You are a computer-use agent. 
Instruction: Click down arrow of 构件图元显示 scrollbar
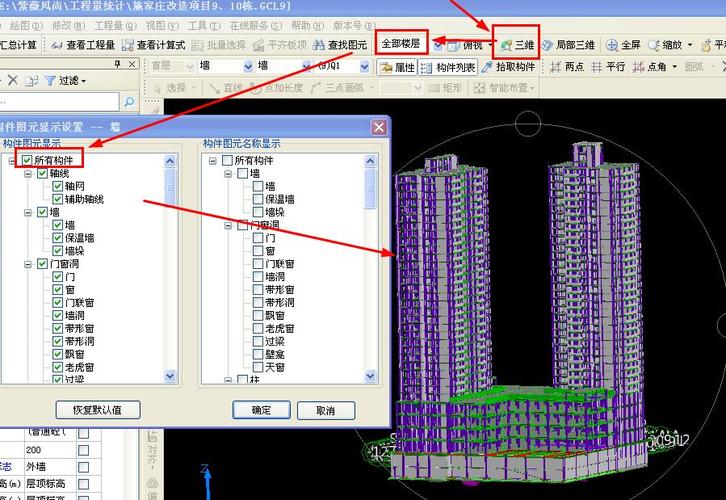point(170,376)
